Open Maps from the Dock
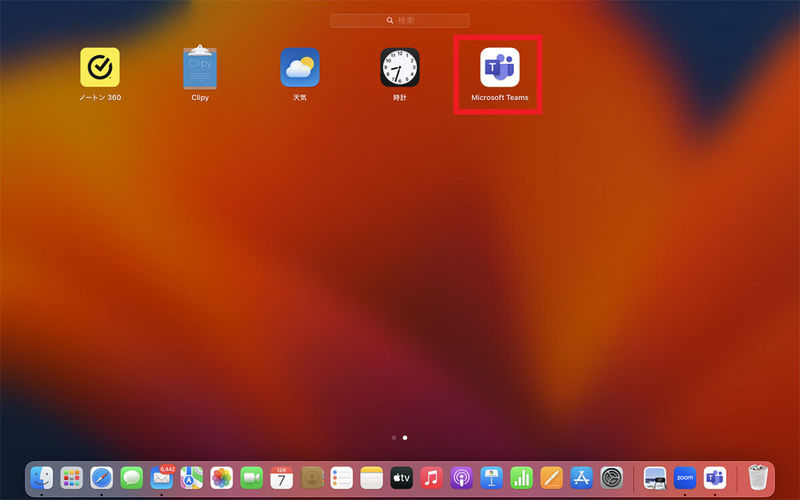 click(192, 478)
